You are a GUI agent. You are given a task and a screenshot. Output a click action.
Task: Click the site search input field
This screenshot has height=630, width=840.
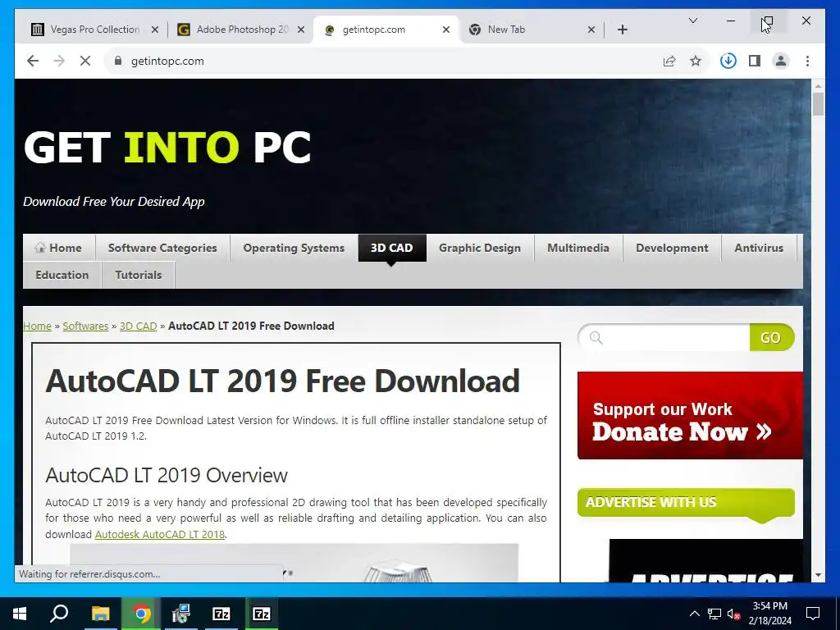(x=664, y=337)
